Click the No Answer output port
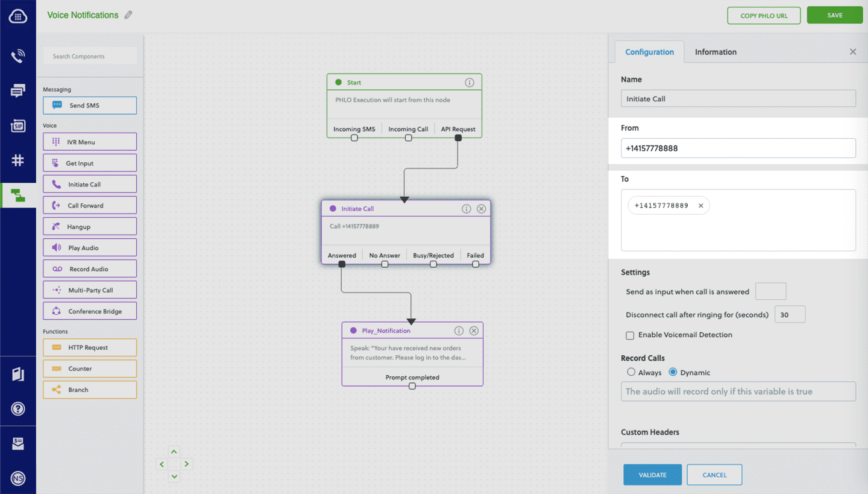868x494 pixels. click(385, 264)
